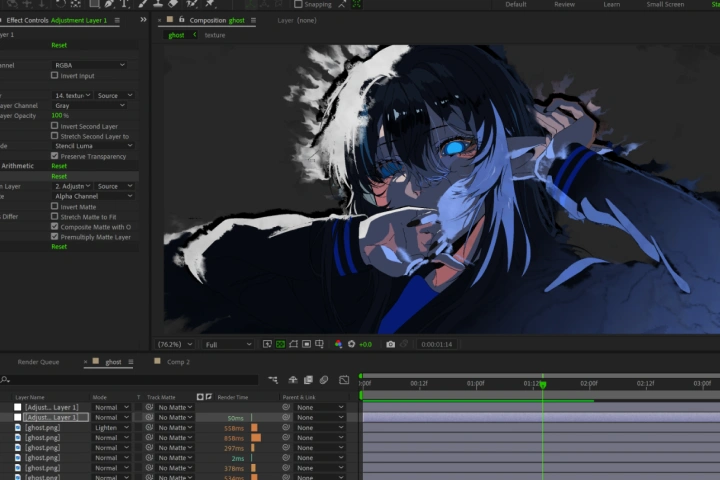Toggle Mask and Shape Path visibility icon
This screenshot has width=720, height=480.
[x=293, y=344]
